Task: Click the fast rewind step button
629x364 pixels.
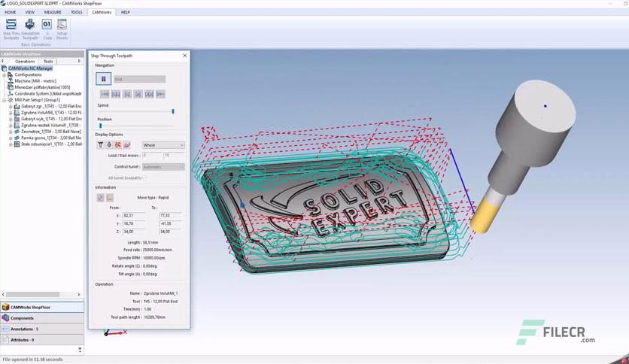Action: click(116, 94)
